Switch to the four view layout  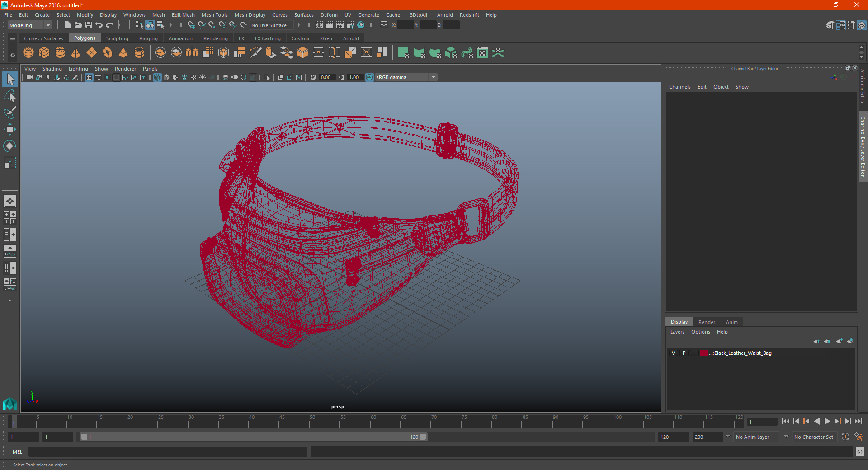(10, 218)
